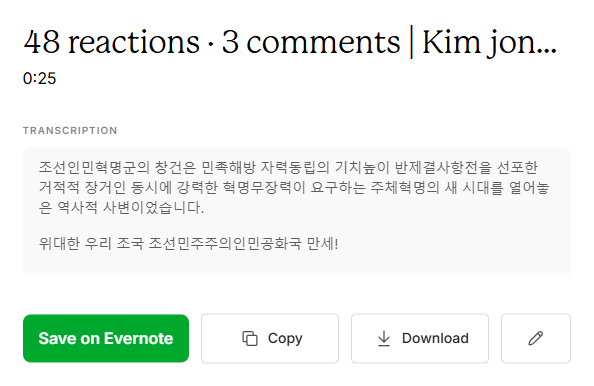Viewport: 594px width, 386px height.
Task: Click the truncated 'Kim jon...' title text
Action: point(489,43)
